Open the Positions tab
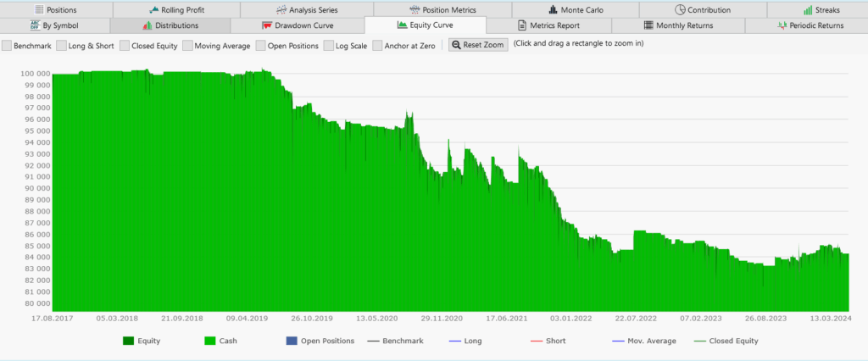The width and height of the screenshot is (868, 361). (x=57, y=10)
